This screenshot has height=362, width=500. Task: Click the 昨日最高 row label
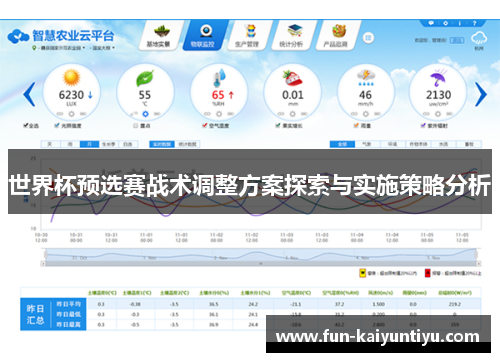(x=68, y=324)
